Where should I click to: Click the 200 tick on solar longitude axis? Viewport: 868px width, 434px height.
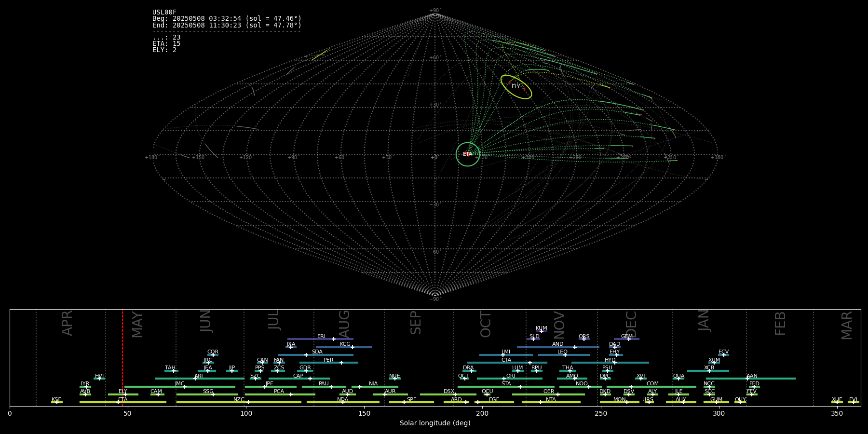[482, 414]
